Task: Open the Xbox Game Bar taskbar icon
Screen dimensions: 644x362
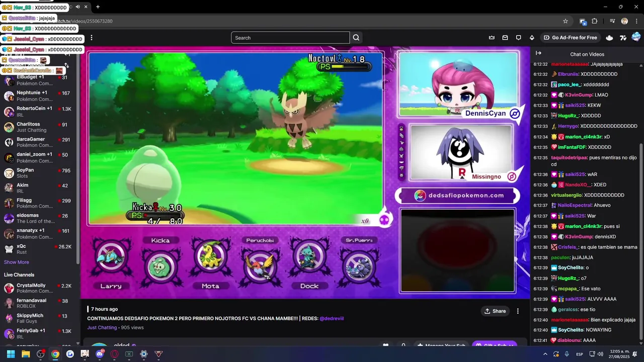Action: click(x=129, y=354)
